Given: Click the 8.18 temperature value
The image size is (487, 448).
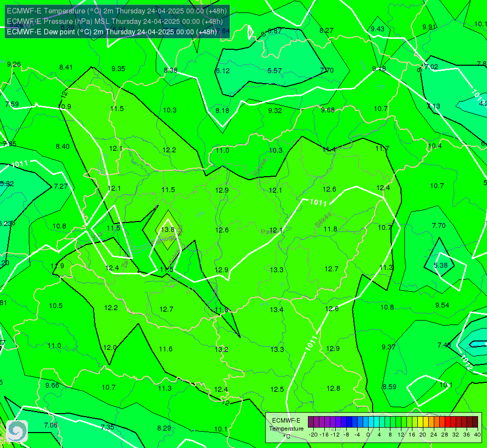Looking at the screenshot, I should tap(222, 111).
